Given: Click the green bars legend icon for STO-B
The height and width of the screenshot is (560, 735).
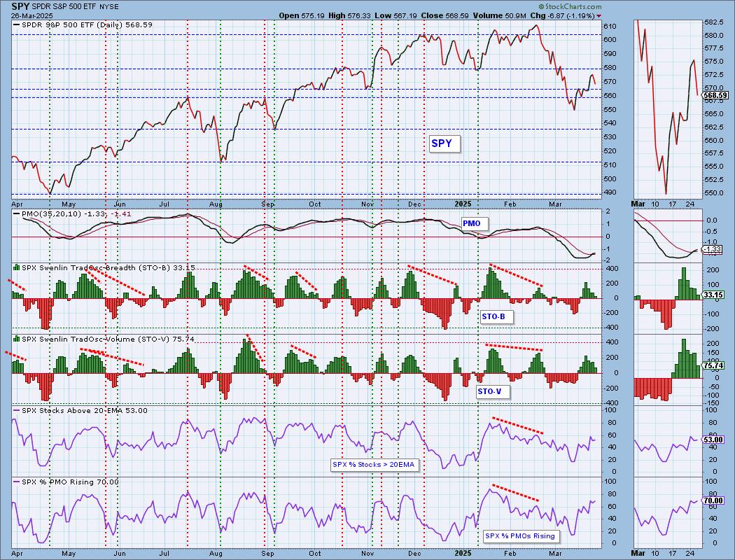Looking at the screenshot, I should pyautogui.click(x=16, y=267).
